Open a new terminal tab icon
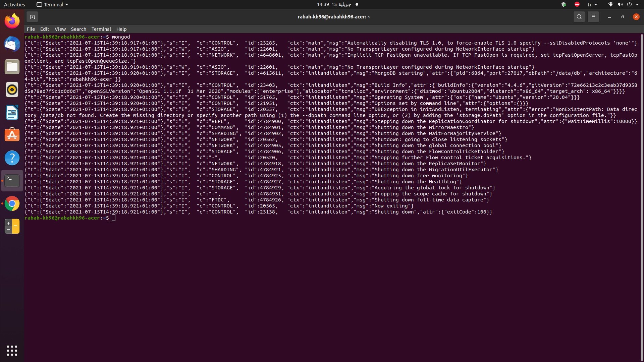Image resolution: width=644 pixels, height=362 pixels. pos(32,17)
